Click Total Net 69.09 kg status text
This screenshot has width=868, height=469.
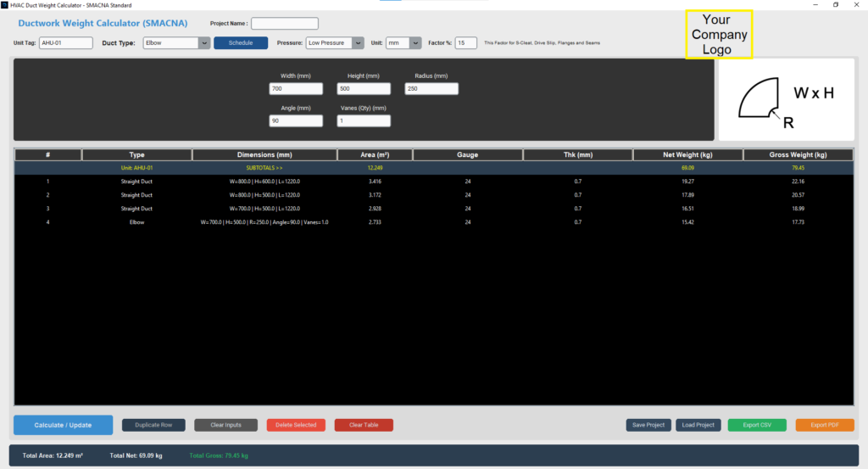pos(136,455)
